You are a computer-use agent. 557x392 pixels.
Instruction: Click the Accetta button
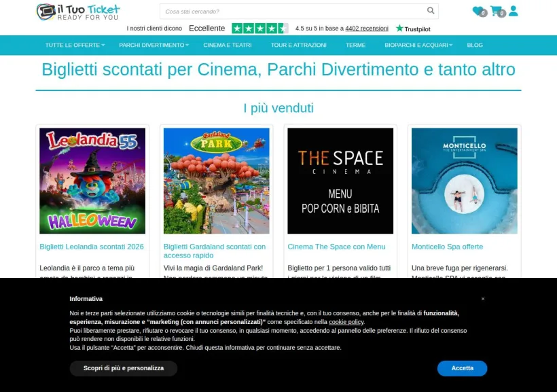[462, 368]
